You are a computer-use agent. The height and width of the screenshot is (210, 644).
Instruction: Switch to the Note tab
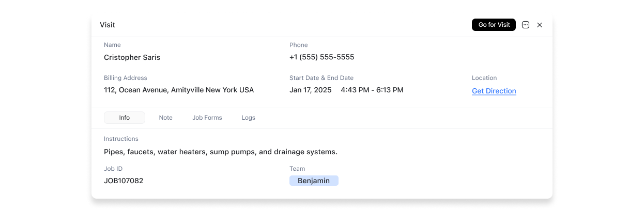point(166,118)
